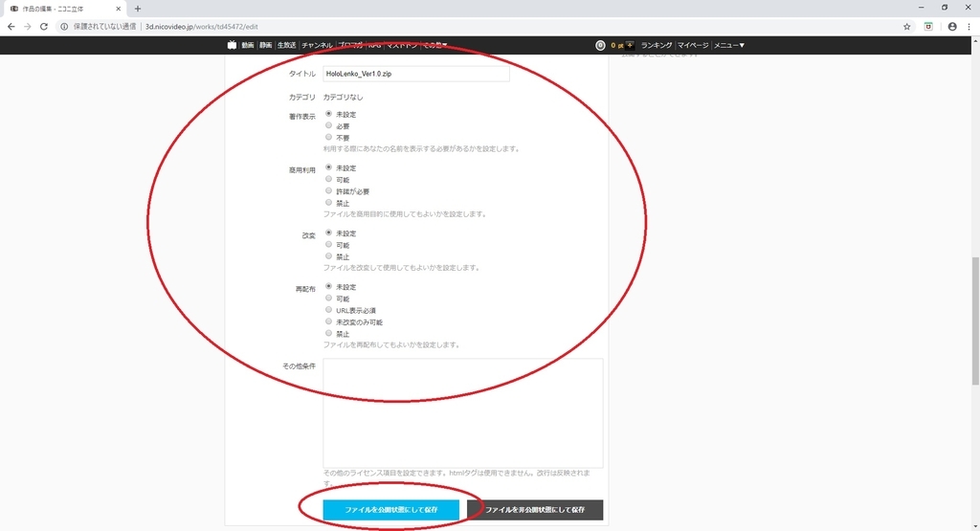Open the Chrome profile avatar icon
This screenshot has width=980, height=531.
click(x=952, y=26)
